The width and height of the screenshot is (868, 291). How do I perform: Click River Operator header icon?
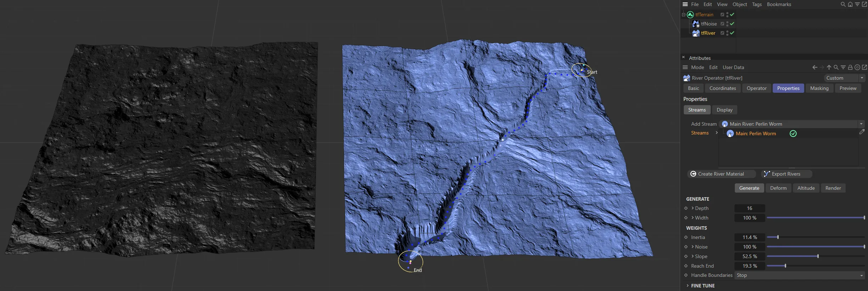(687, 78)
